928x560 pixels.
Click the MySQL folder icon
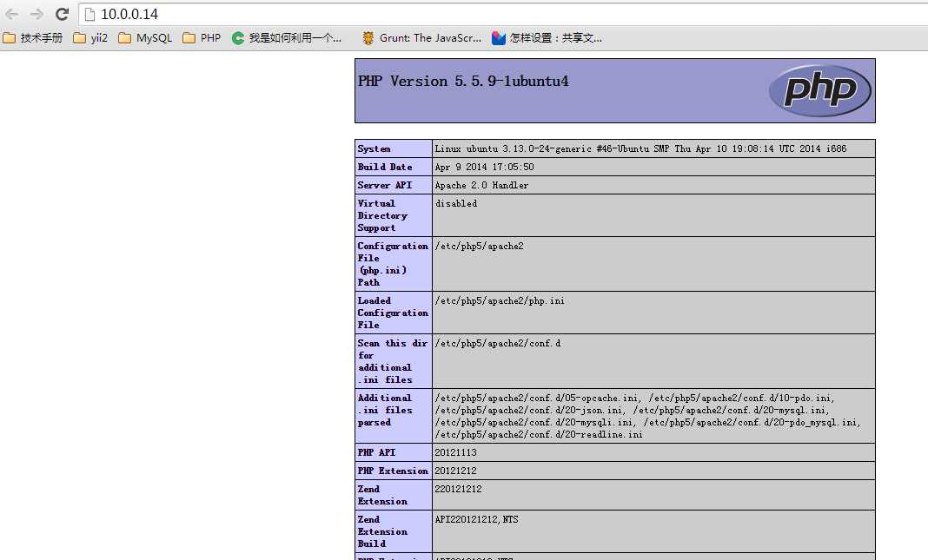[124, 38]
